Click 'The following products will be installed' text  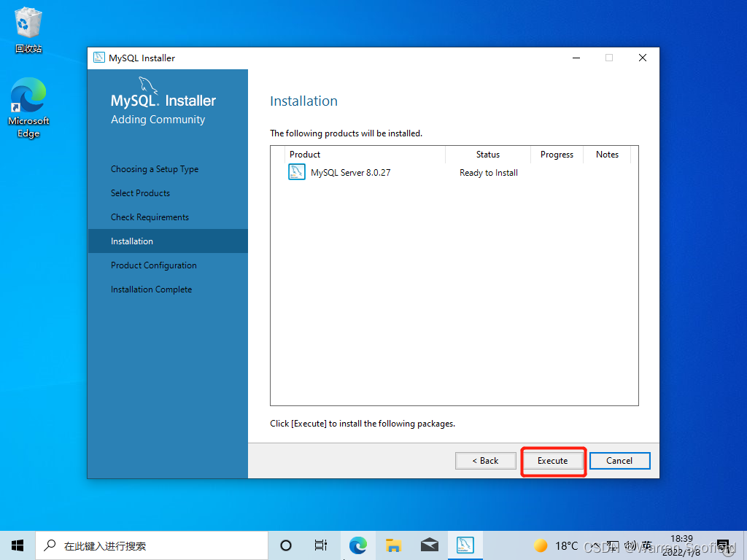346,133
